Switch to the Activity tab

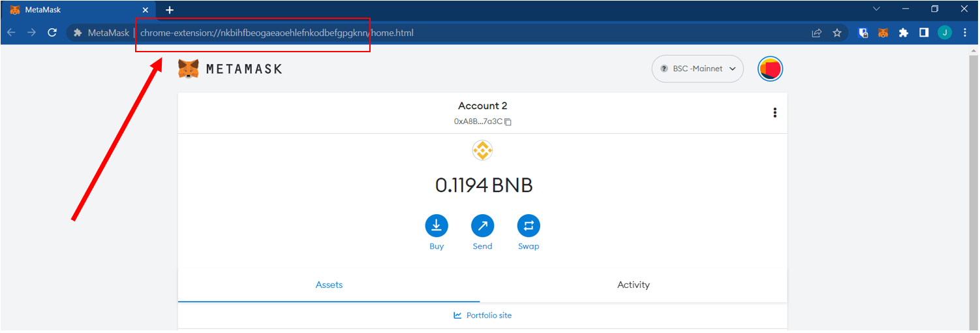click(634, 285)
